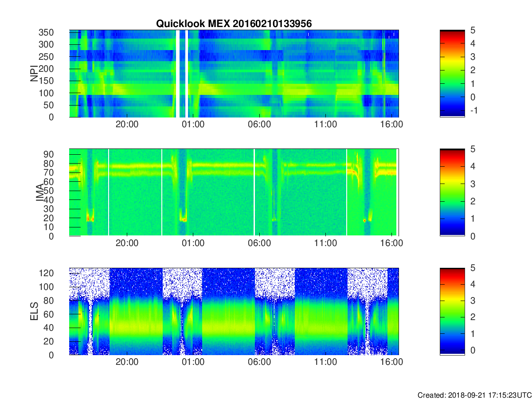The image size is (532, 399).
Task: Click the IMA spectrogram color bar
Action: pyautogui.click(x=452, y=192)
